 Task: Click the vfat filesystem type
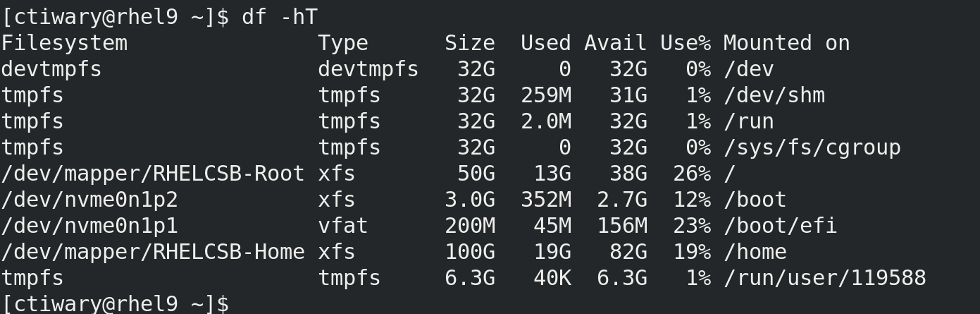pos(343,226)
